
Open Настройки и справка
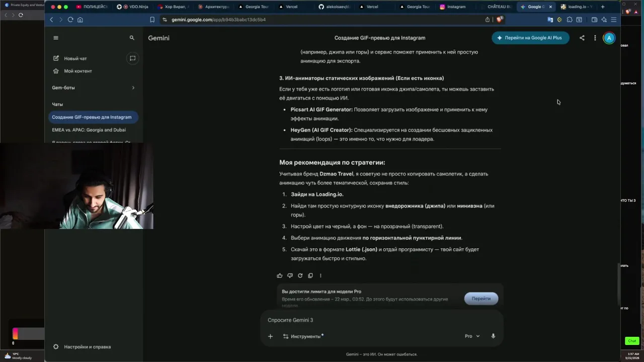(x=82, y=347)
